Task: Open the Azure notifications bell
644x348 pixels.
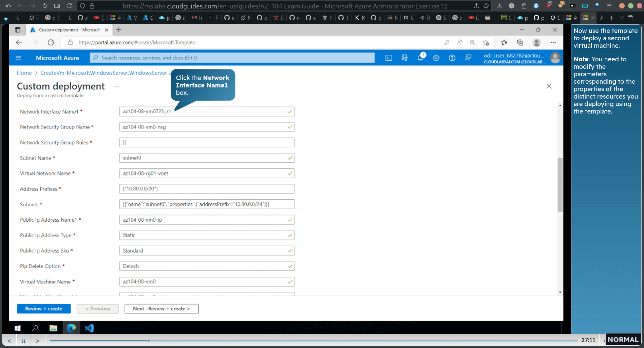Action: (421, 58)
